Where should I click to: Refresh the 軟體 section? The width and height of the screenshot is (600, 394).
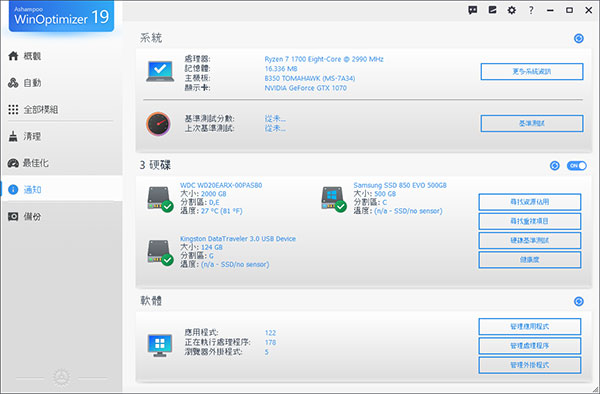point(579,301)
